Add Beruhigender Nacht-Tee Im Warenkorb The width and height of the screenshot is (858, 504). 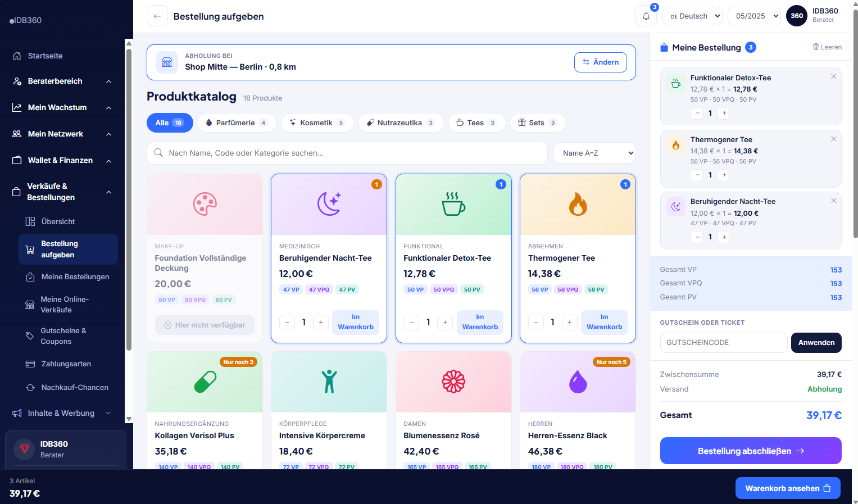click(356, 322)
